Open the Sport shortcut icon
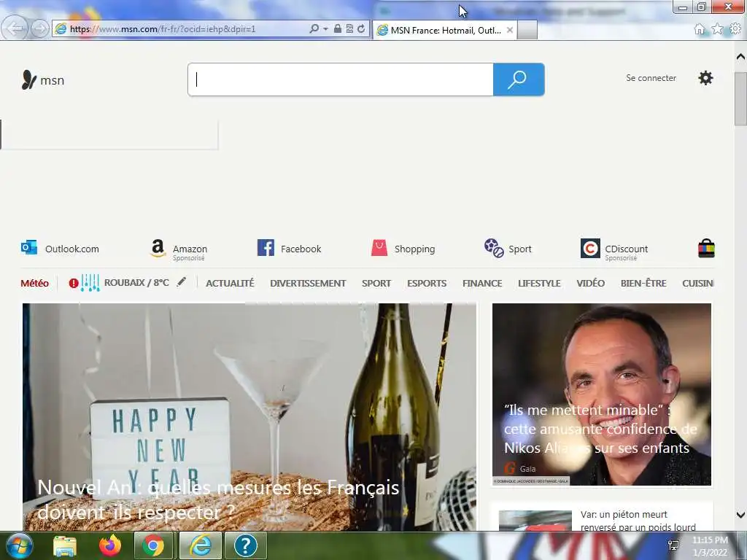The image size is (747, 560). tap(494, 248)
